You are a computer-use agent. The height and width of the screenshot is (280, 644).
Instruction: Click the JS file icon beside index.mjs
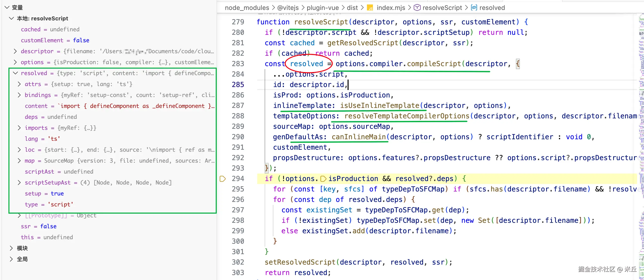click(x=370, y=8)
